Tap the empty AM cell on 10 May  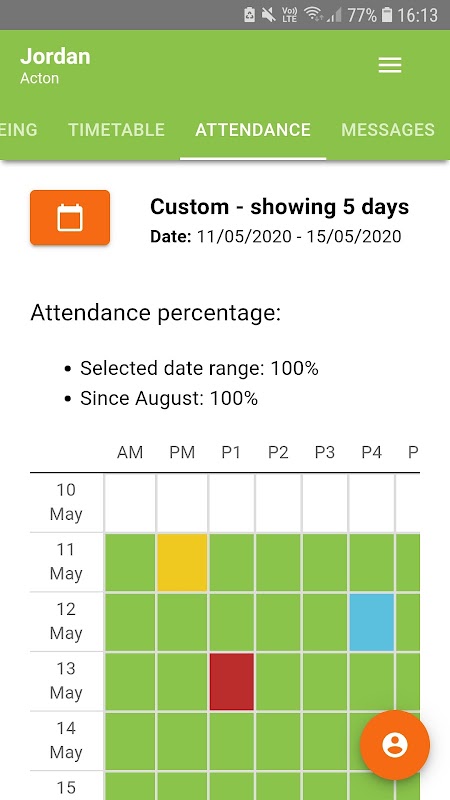(x=130, y=503)
